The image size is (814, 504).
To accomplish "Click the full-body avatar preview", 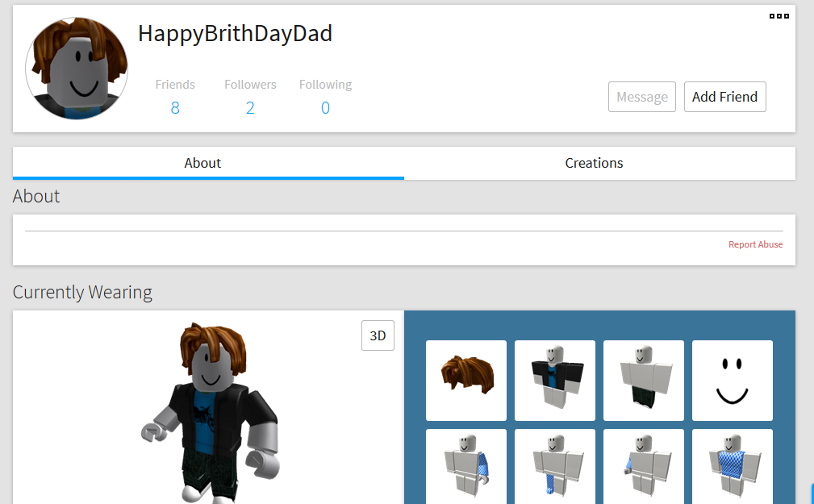I will click(x=210, y=411).
